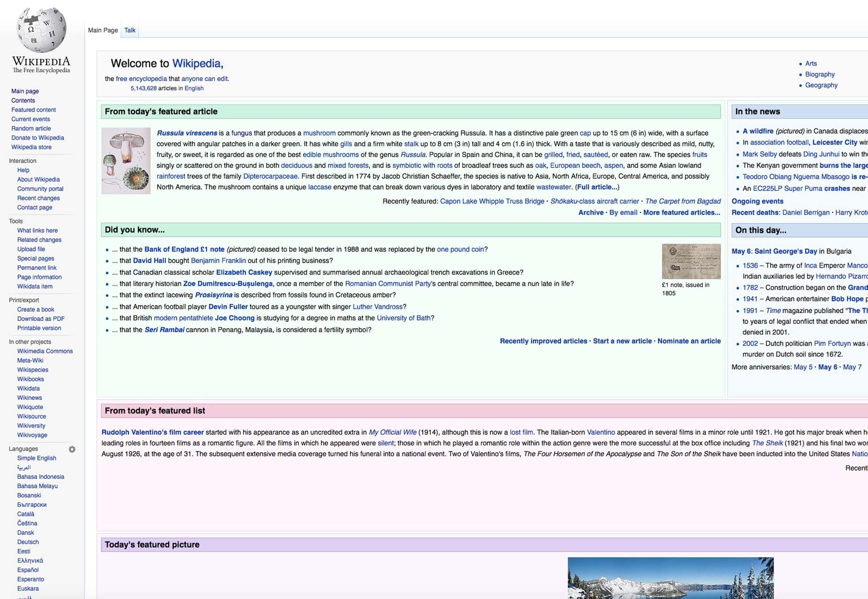Click Nominate an article

pyautogui.click(x=689, y=341)
